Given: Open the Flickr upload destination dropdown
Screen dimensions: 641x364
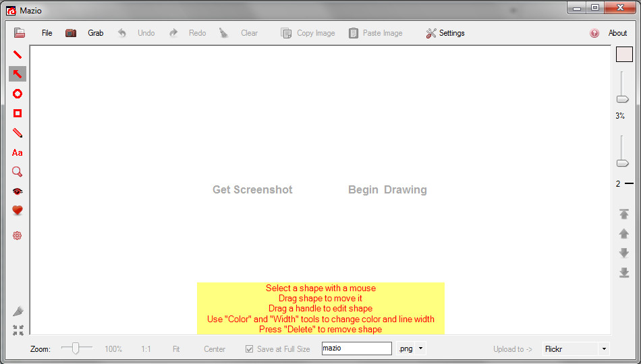Looking at the screenshot, I should coord(604,349).
